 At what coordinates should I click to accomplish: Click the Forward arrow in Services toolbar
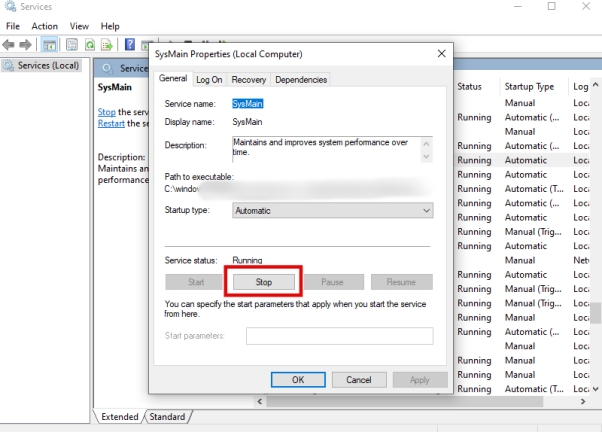click(x=25, y=45)
